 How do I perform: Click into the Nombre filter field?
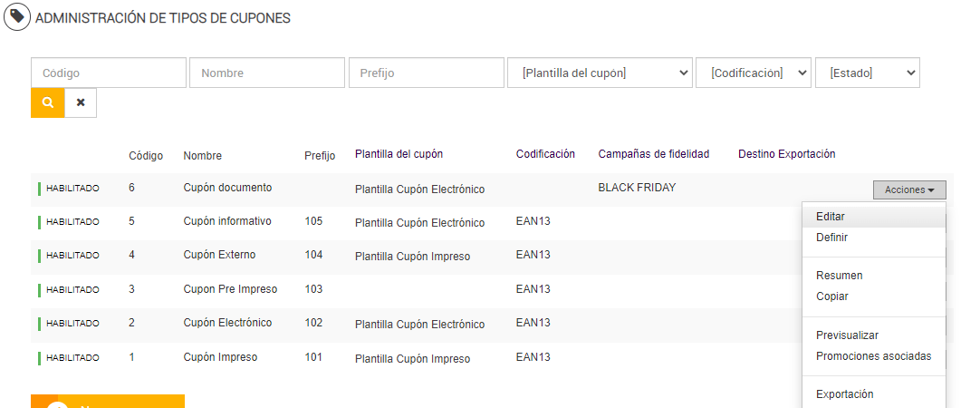click(267, 73)
